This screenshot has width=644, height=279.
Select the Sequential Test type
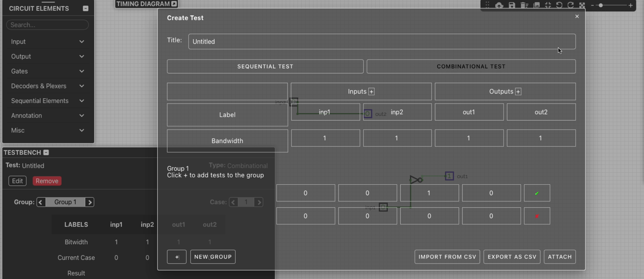(265, 66)
